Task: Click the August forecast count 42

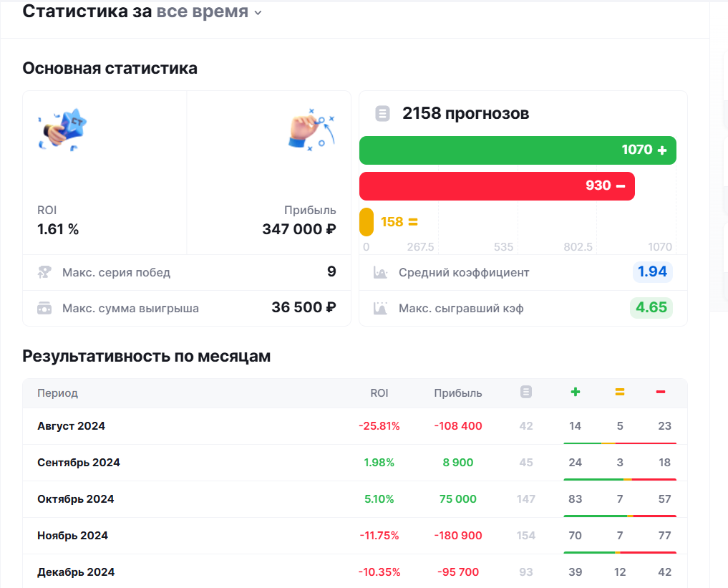Action: [526, 426]
